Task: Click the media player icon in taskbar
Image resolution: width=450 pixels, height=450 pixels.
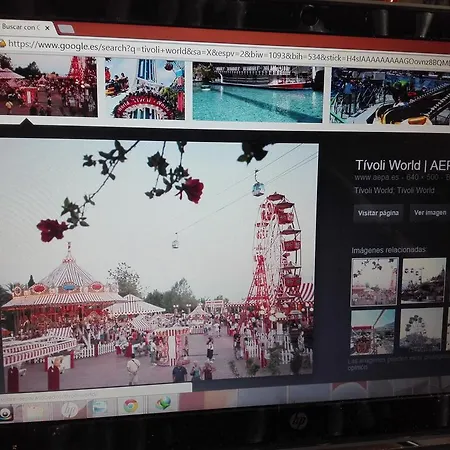Action: [x=6, y=414]
